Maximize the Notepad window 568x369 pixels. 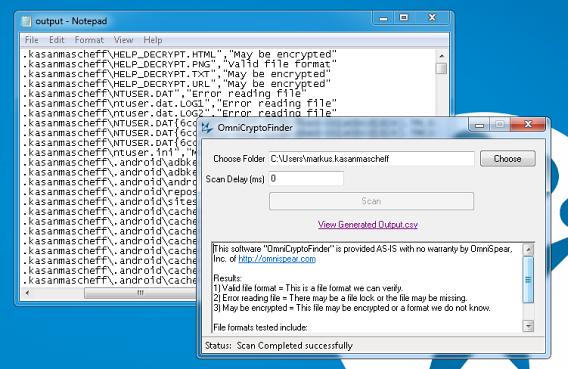[x=404, y=18]
